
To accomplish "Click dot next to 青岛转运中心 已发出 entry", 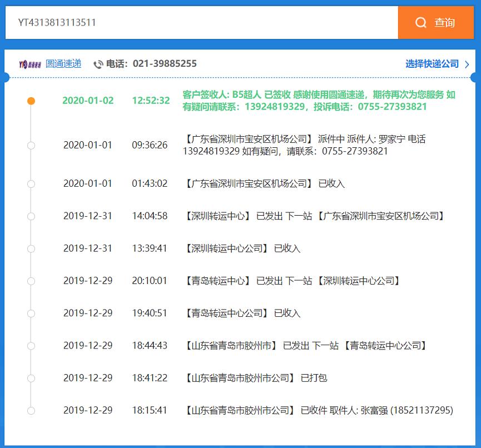I will point(31,281).
